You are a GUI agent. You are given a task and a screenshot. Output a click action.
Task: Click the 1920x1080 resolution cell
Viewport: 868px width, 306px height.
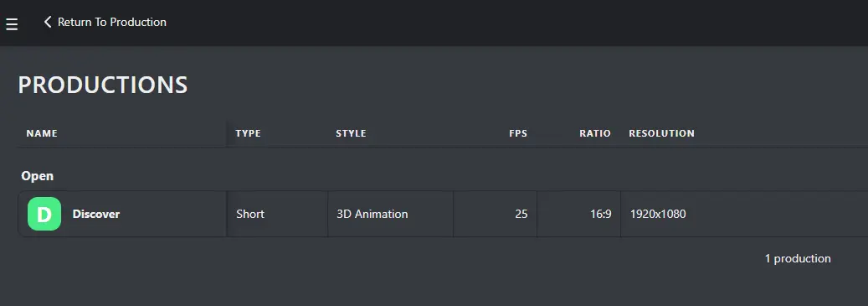(745, 214)
